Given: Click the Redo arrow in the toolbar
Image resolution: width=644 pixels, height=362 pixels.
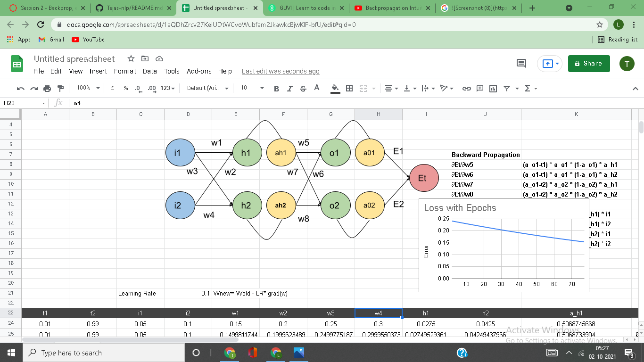Looking at the screenshot, I should point(33,88).
